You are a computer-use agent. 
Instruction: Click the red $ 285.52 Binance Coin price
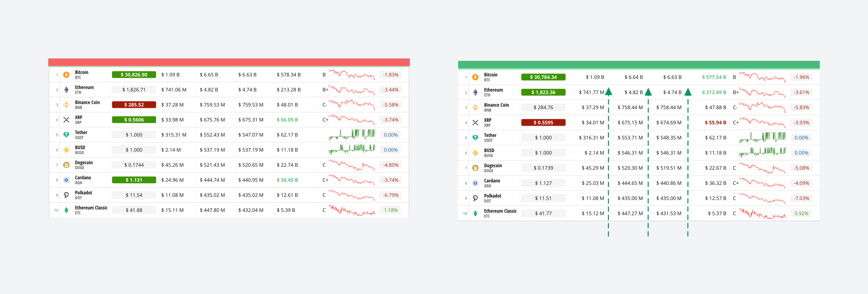134,105
